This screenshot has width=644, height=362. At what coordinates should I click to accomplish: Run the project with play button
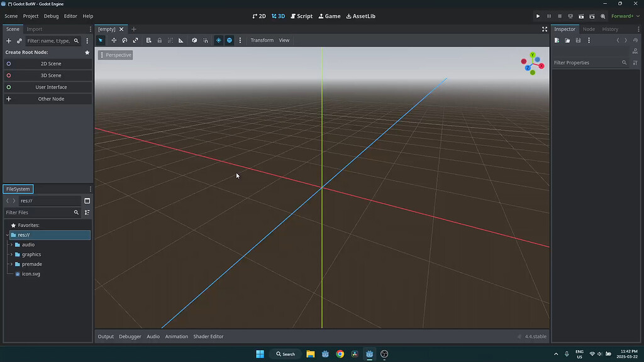click(x=538, y=16)
